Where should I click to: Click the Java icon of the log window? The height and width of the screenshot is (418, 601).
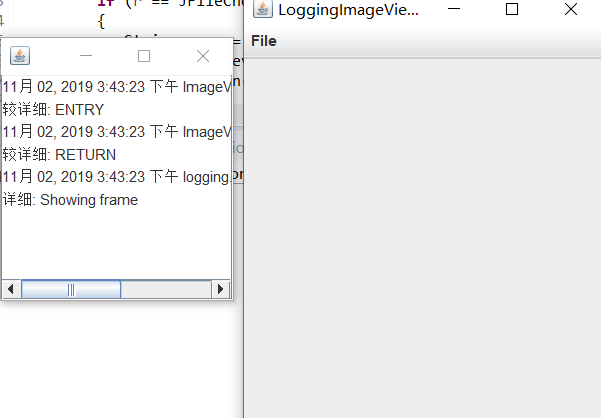(20, 56)
